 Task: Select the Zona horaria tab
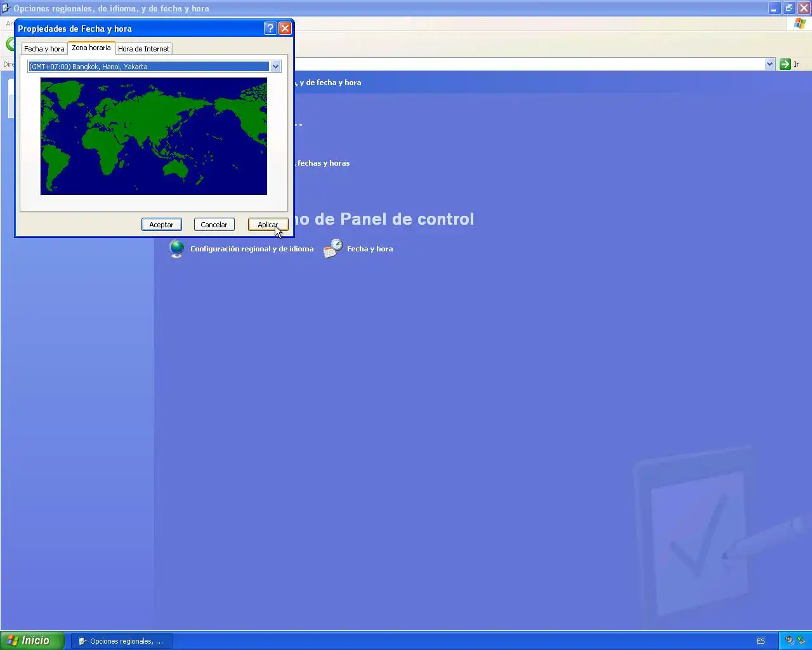tap(91, 48)
